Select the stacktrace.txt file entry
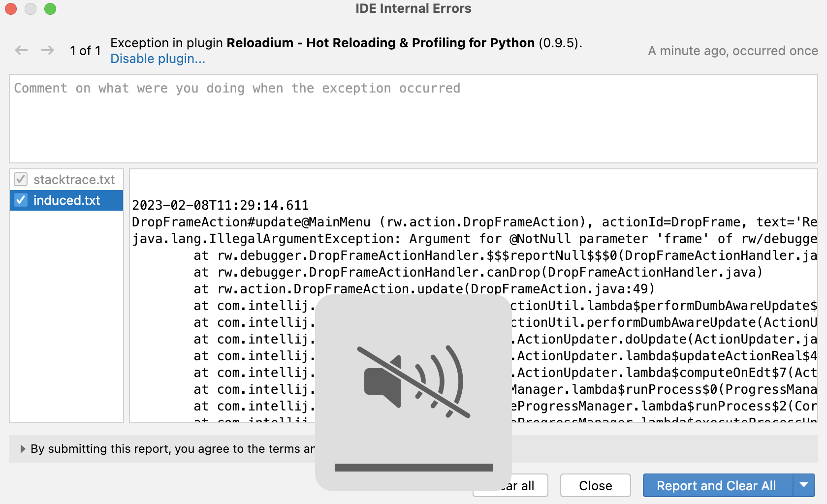Screen dimensions: 827x504 [73, 180]
